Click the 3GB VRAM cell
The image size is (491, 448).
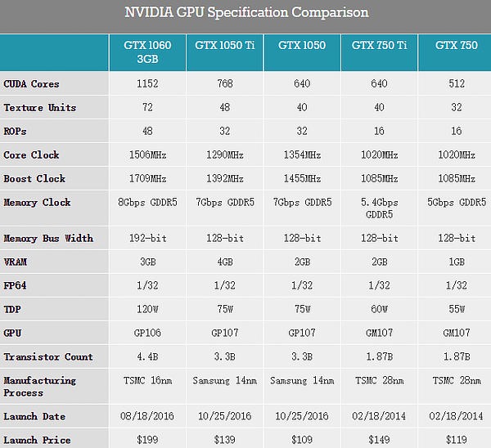tap(148, 262)
